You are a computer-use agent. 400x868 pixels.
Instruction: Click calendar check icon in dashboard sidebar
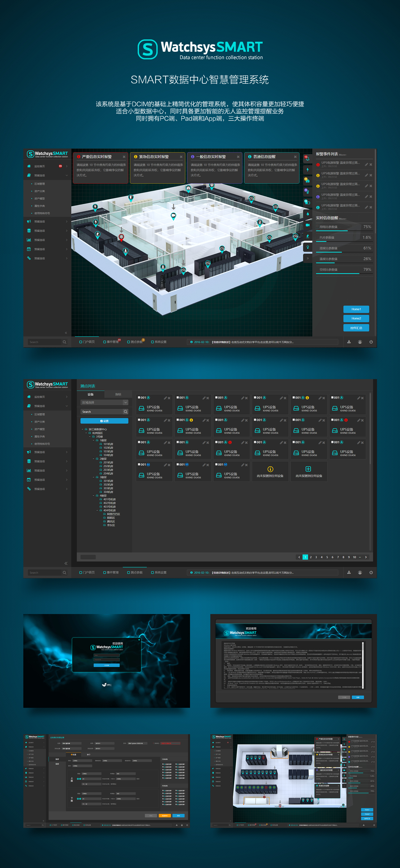29,249
